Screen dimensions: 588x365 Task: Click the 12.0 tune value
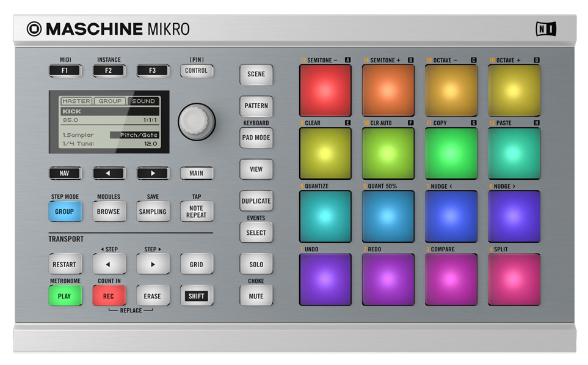151,144
